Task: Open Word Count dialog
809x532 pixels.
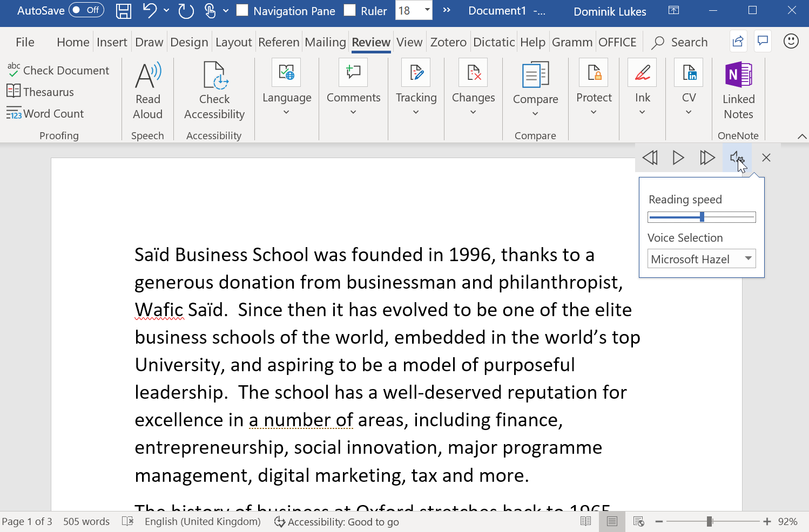Action: (x=45, y=113)
